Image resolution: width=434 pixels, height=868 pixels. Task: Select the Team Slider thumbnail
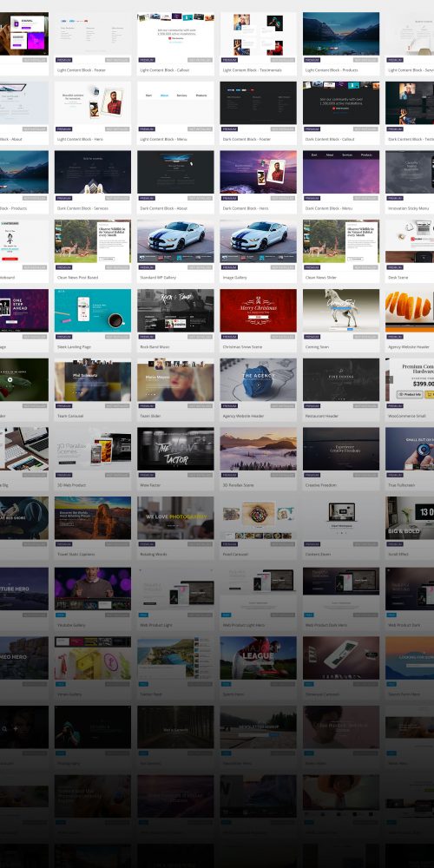pos(175,380)
